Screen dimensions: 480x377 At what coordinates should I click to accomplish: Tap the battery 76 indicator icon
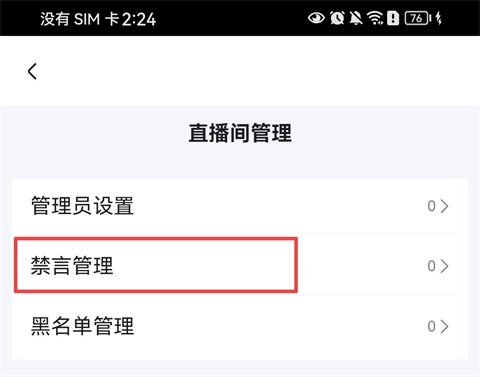pos(418,18)
